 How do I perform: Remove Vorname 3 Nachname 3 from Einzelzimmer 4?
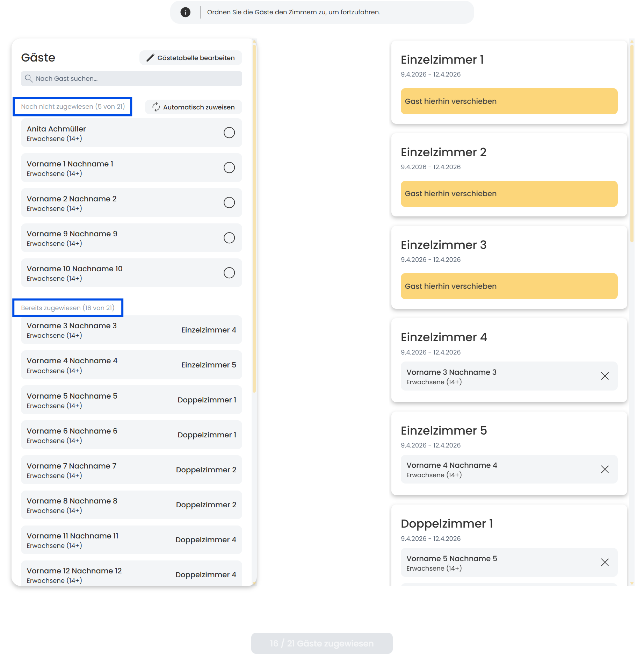coord(605,376)
